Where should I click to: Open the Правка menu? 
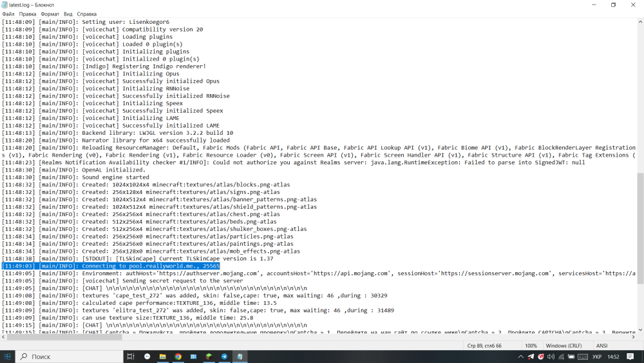[x=28, y=14]
